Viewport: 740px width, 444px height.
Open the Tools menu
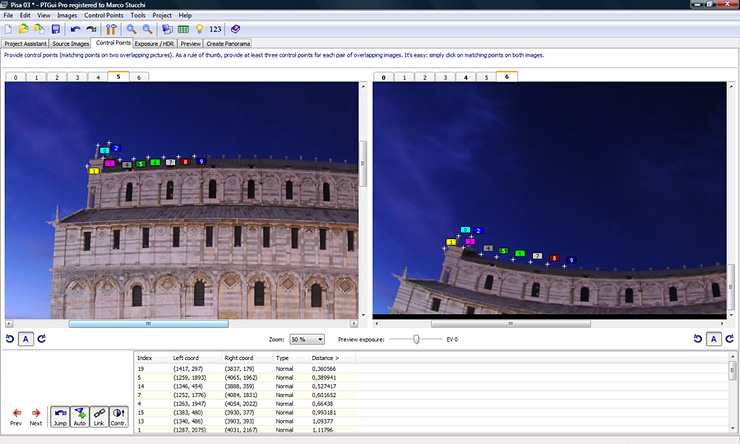point(137,16)
